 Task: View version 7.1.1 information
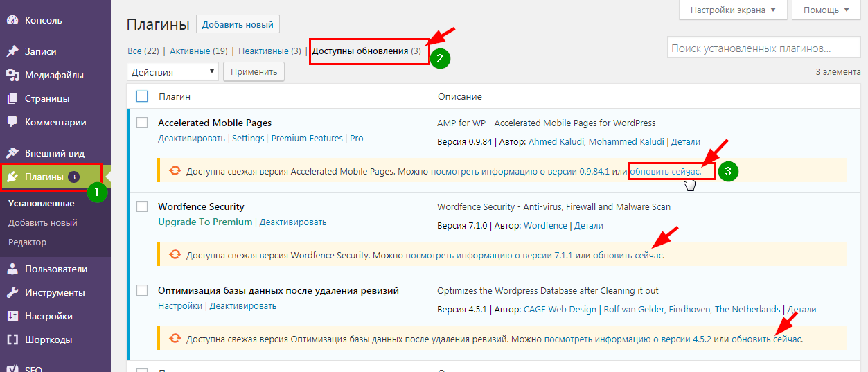pyautogui.click(x=489, y=256)
